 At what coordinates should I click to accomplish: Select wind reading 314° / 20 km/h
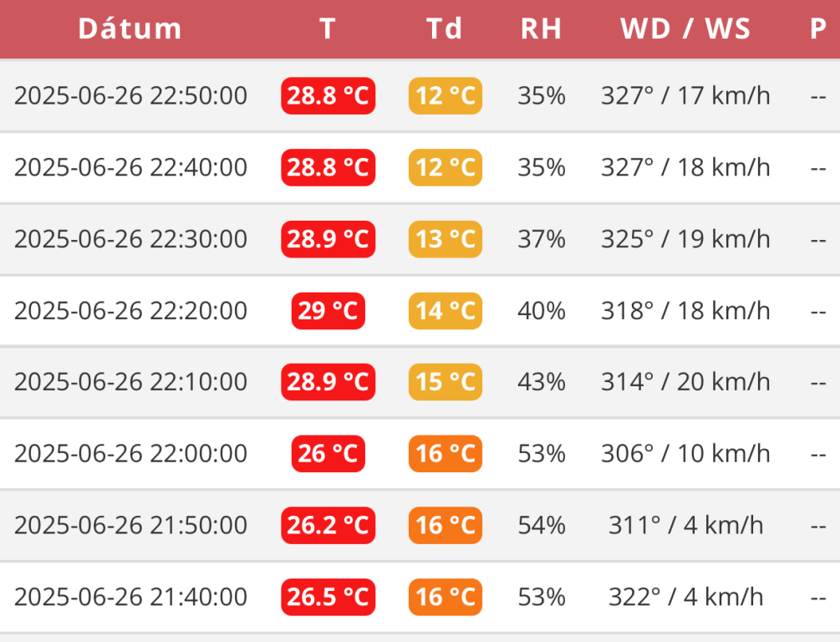[685, 382]
